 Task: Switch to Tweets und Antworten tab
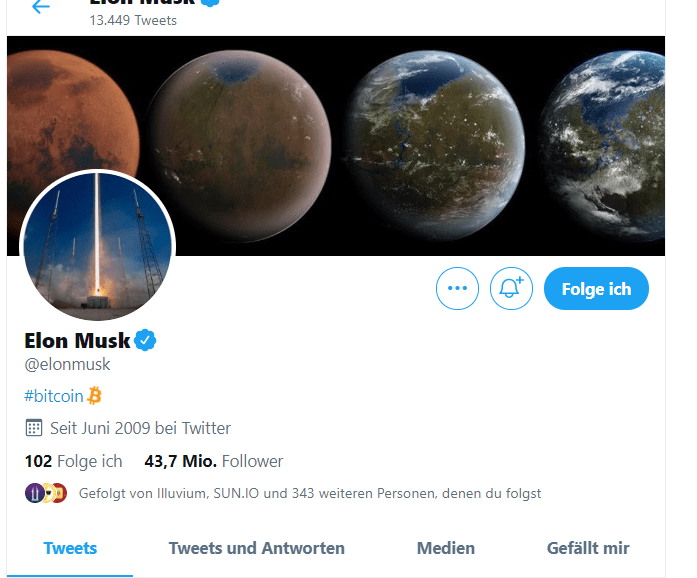(256, 548)
